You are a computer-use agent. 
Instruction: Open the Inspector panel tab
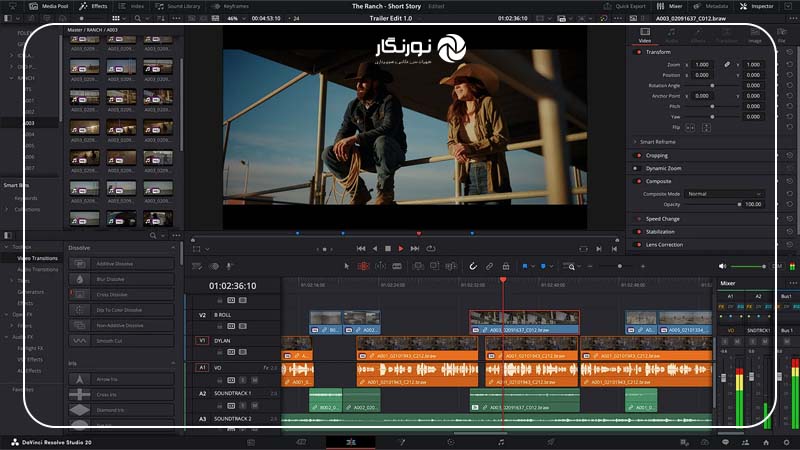point(757,6)
